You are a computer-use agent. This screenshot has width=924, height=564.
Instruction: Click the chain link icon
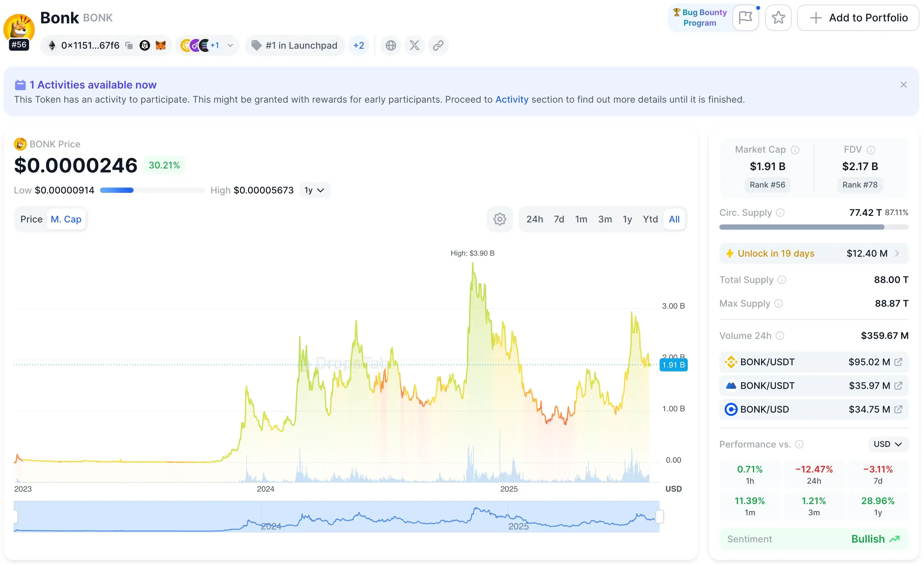438,45
